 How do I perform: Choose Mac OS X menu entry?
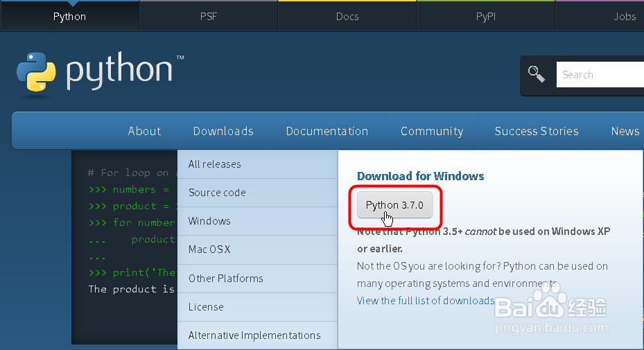[x=209, y=250]
